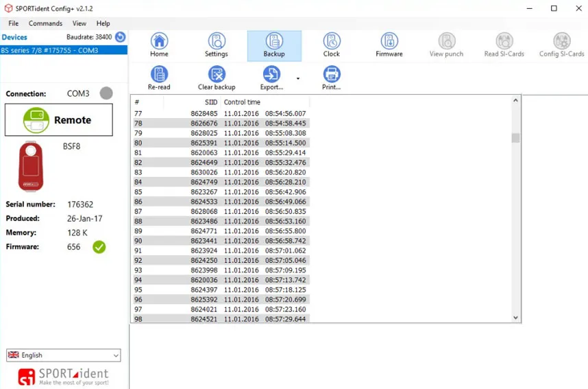Select row 97 with SIID 8624021
This screenshot has height=389, width=588.
[x=221, y=309]
